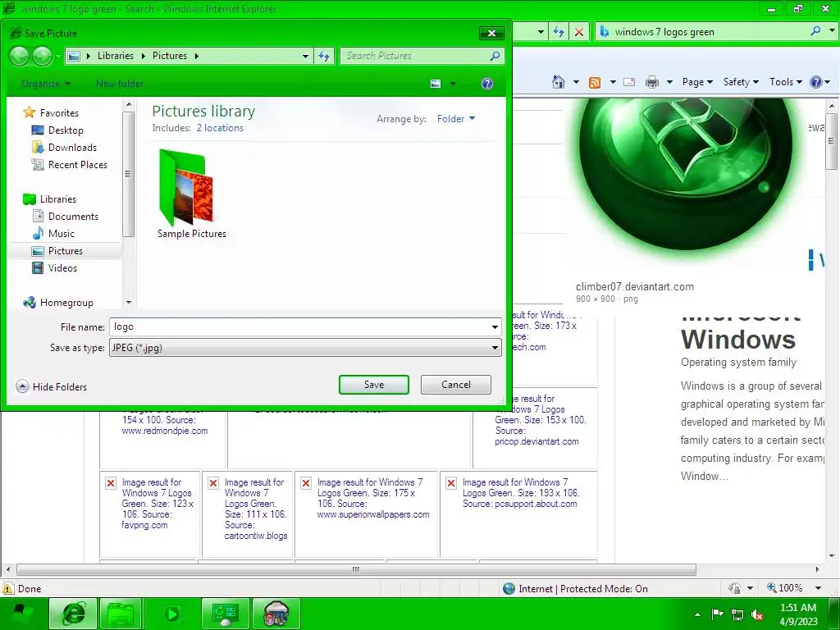Click the IE search box with windows 7 logos green
This screenshot has width=840, height=630.
click(702, 32)
